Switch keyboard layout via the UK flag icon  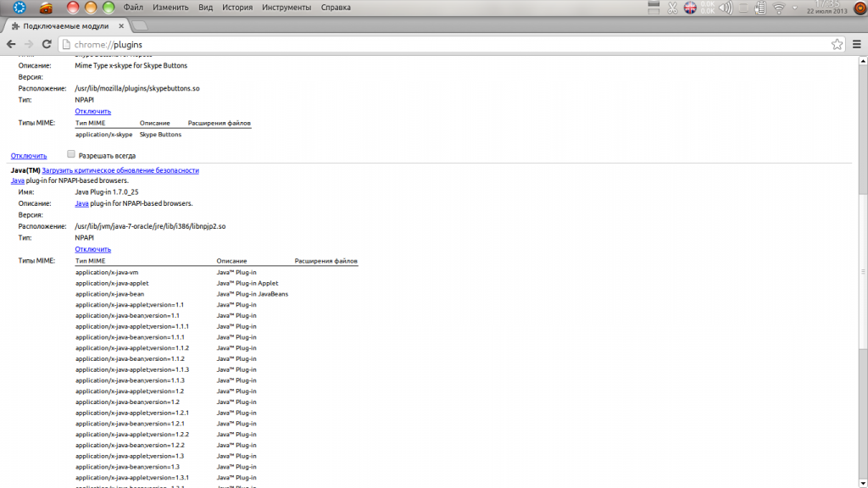(x=690, y=8)
